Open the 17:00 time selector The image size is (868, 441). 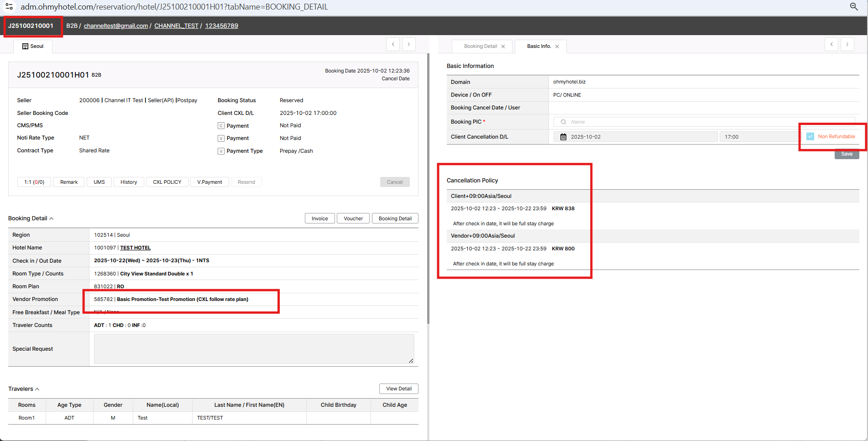point(758,137)
